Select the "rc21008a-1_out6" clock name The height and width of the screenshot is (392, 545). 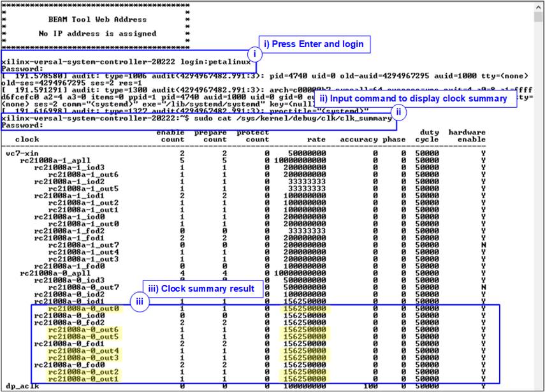tap(84, 175)
